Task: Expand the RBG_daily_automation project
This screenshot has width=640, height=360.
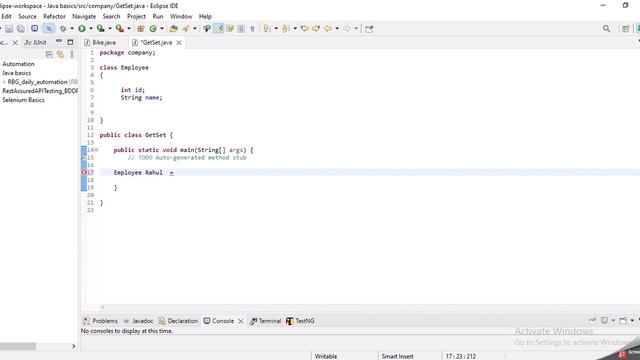Action: click(x=4, y=82)
